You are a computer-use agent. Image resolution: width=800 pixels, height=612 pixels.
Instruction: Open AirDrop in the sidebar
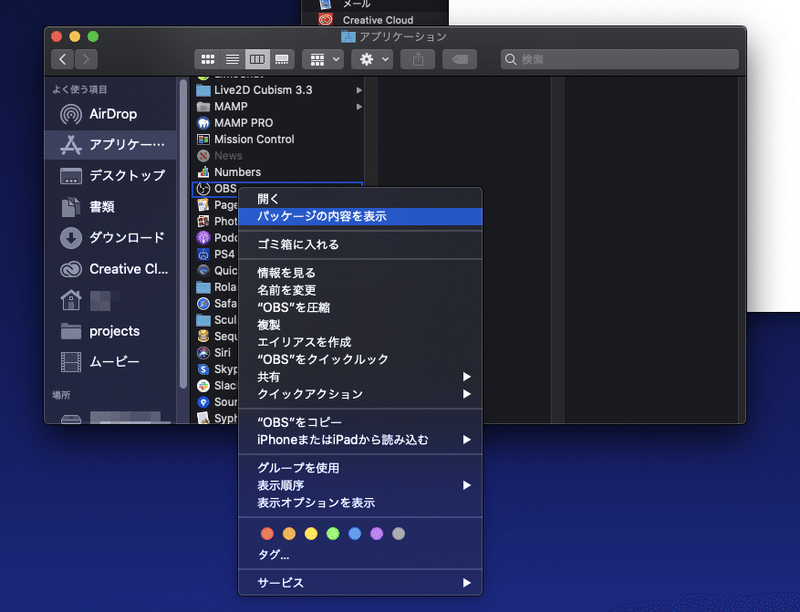point(110,114)
